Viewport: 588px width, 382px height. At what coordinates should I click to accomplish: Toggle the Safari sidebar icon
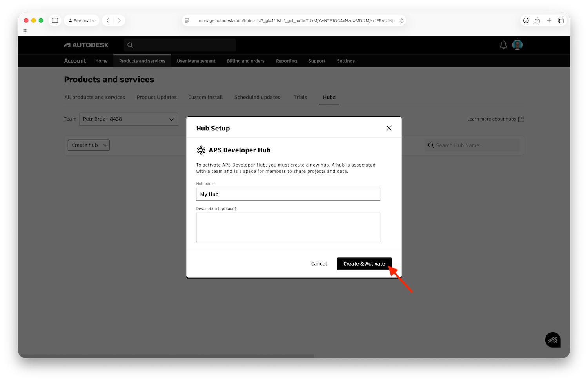(55, 20)
